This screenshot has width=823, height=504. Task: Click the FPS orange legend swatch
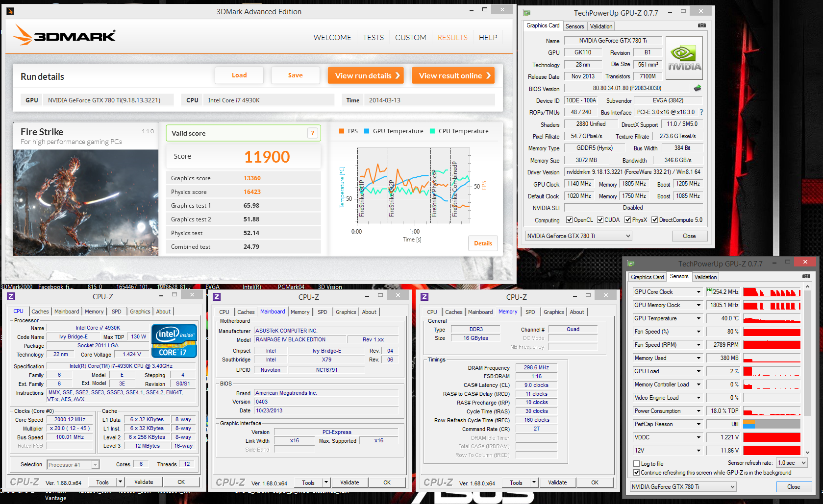[x=342, y=131]
